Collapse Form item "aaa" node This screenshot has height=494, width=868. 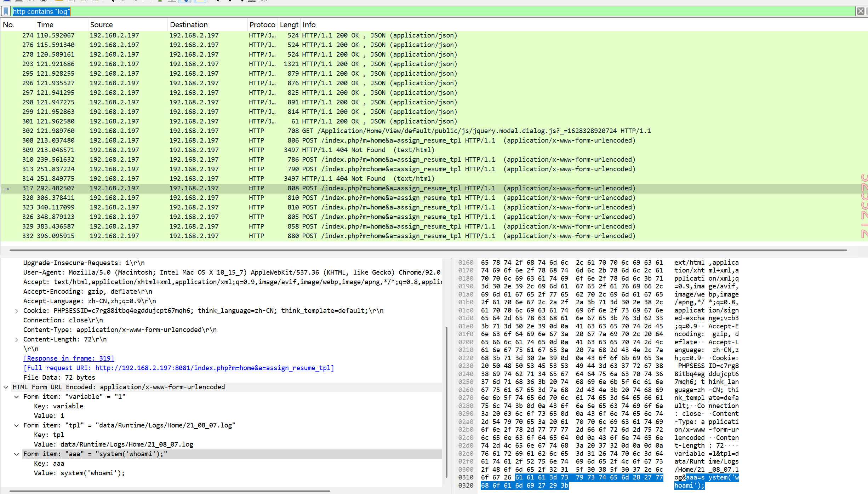click(16, 454)
